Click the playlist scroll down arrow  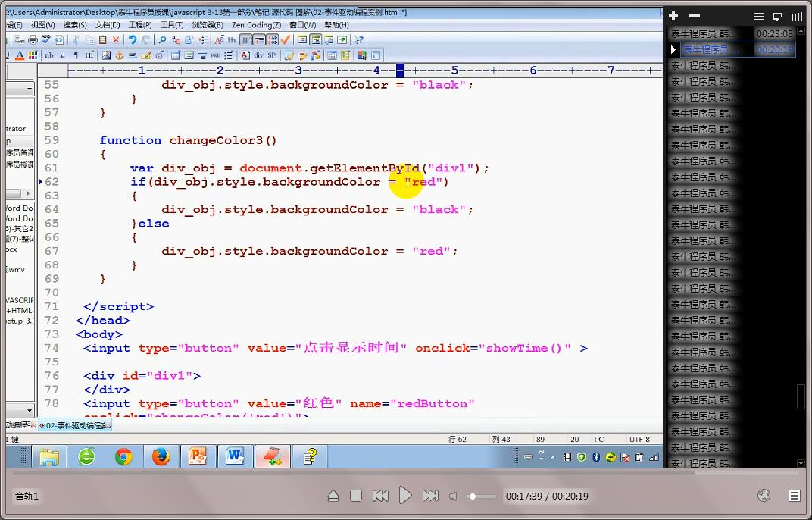point(801,463)
